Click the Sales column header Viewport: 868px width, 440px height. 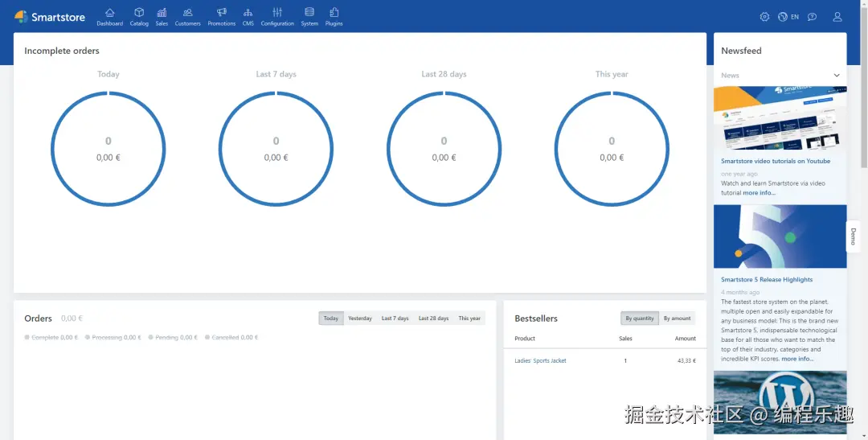point(625,338)
